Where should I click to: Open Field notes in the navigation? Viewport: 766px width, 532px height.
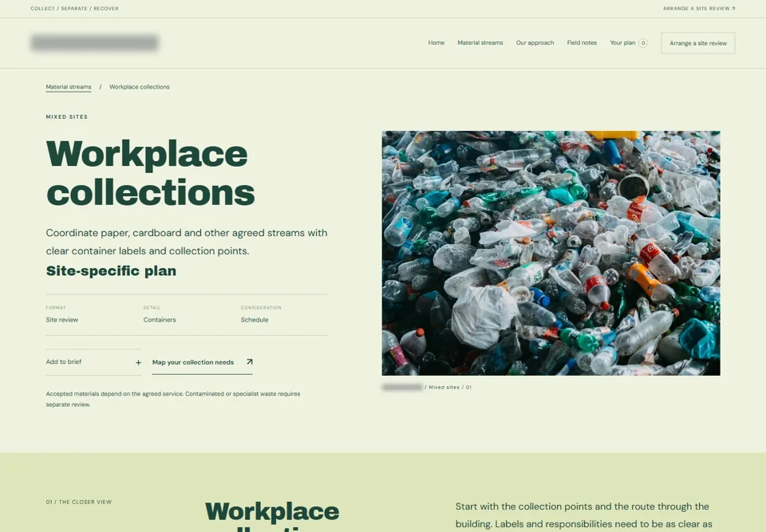(x=582, y=43)
